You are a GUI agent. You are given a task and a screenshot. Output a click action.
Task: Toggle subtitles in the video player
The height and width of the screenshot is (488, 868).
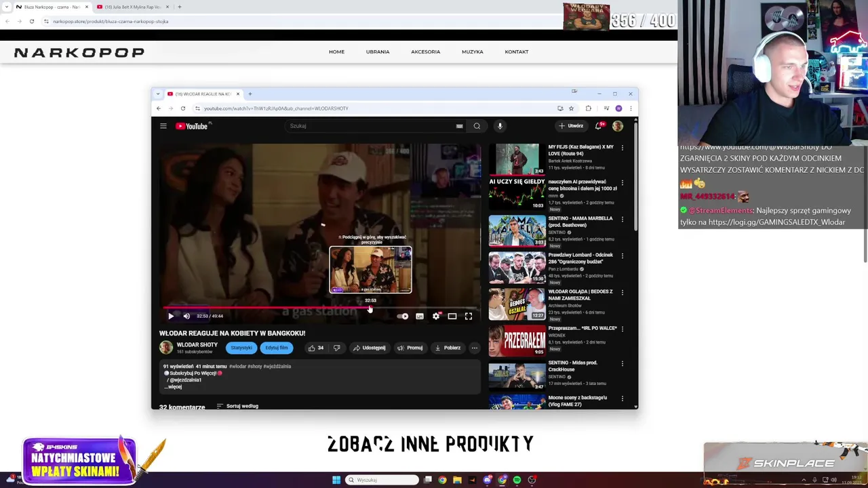(x=420, y=316)
